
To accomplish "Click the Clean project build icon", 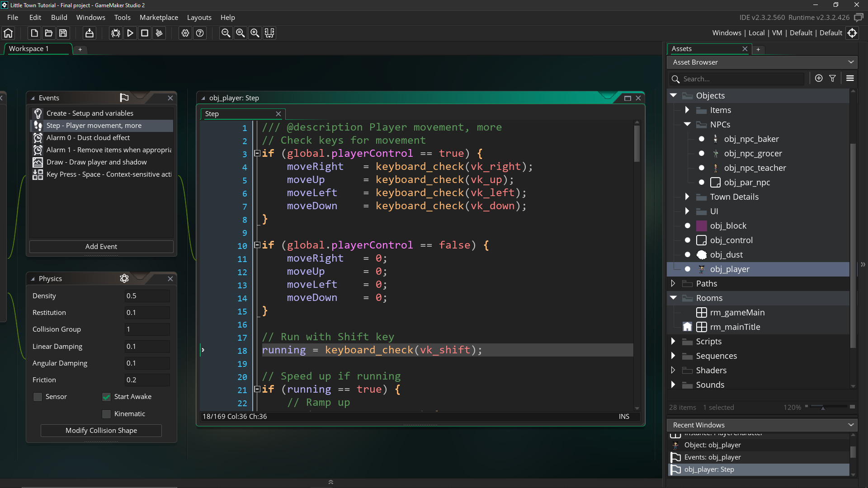I will 159,33.
